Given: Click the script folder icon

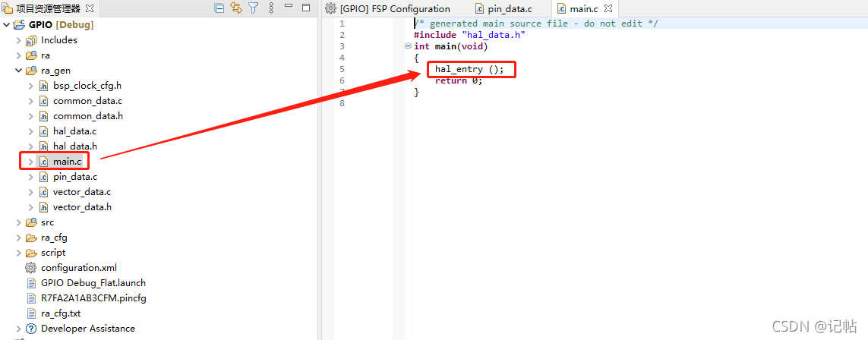Looking at the screenshot, I should [31, 253].
